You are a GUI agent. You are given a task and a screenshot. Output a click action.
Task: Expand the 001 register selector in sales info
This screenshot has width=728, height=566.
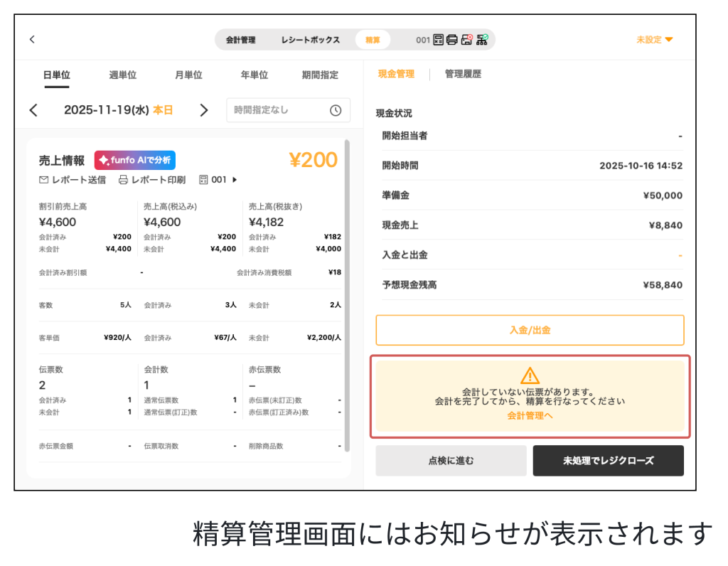pyautogui.click(x=218, y=180)
